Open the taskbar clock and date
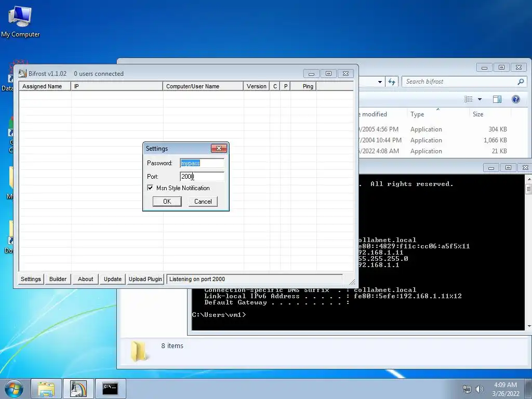Image resolution: width=532 pixels, height=399 pixels. 506,389
